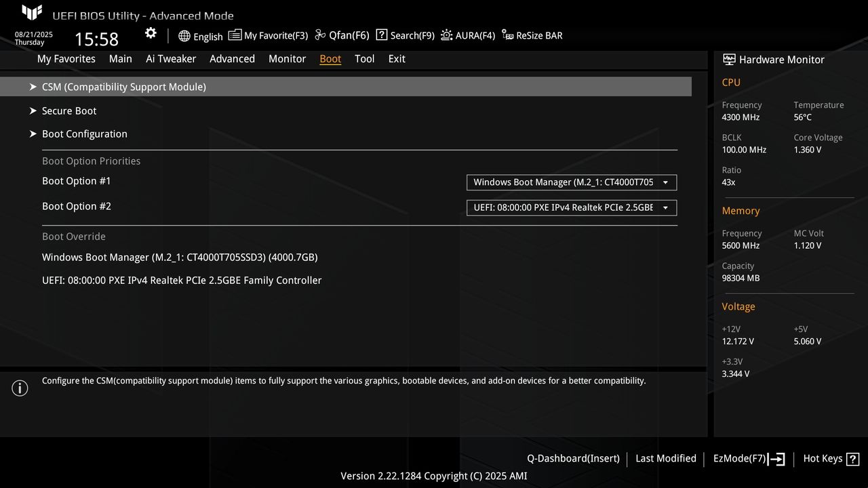Open AURA(F4) lighting settings

point(468,35)
